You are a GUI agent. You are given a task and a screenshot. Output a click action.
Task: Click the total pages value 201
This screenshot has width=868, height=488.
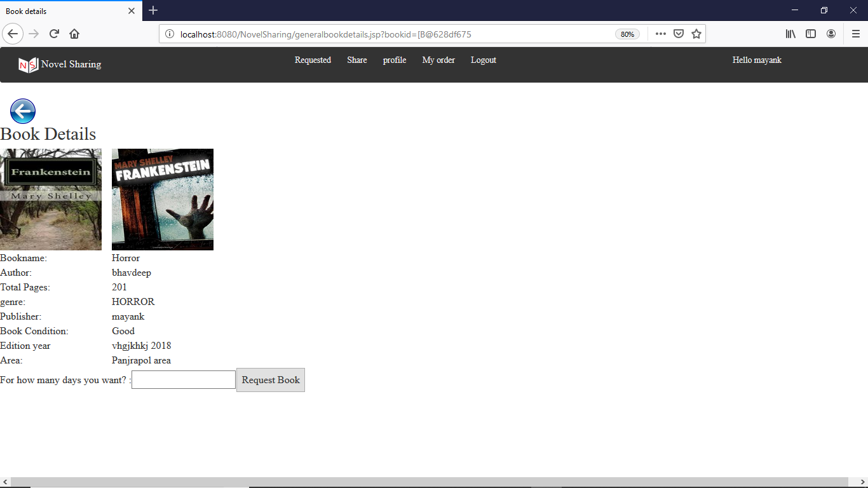pos(119,287)
